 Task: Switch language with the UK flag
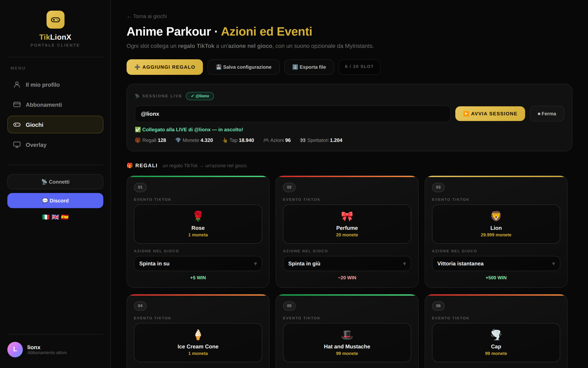[x=55, y=217]
